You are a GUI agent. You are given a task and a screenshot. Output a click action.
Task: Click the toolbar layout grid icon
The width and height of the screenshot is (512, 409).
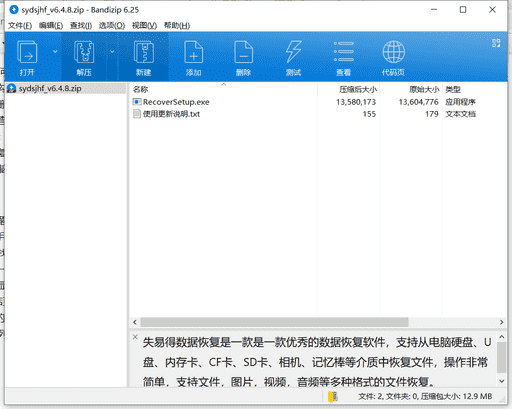click(496, 43)
